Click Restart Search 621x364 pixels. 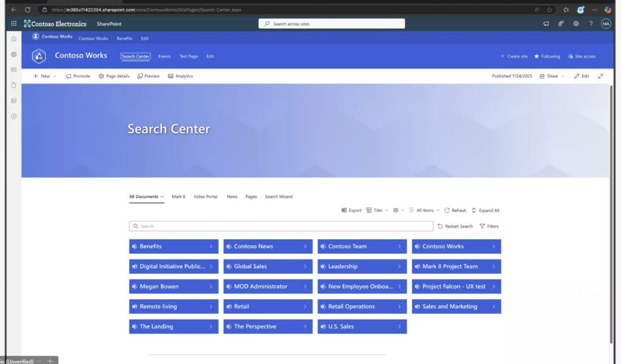455,227
